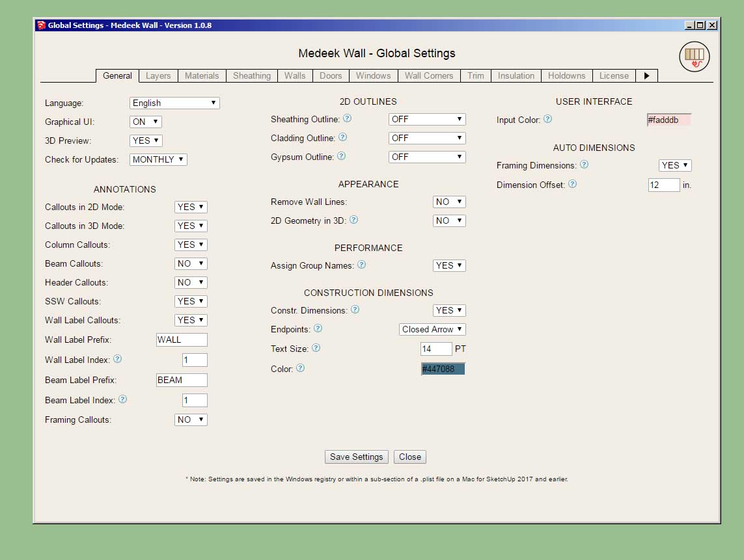Switch to the Insulation tab
This screenshot has width=744, height=560.
point(516,76)
